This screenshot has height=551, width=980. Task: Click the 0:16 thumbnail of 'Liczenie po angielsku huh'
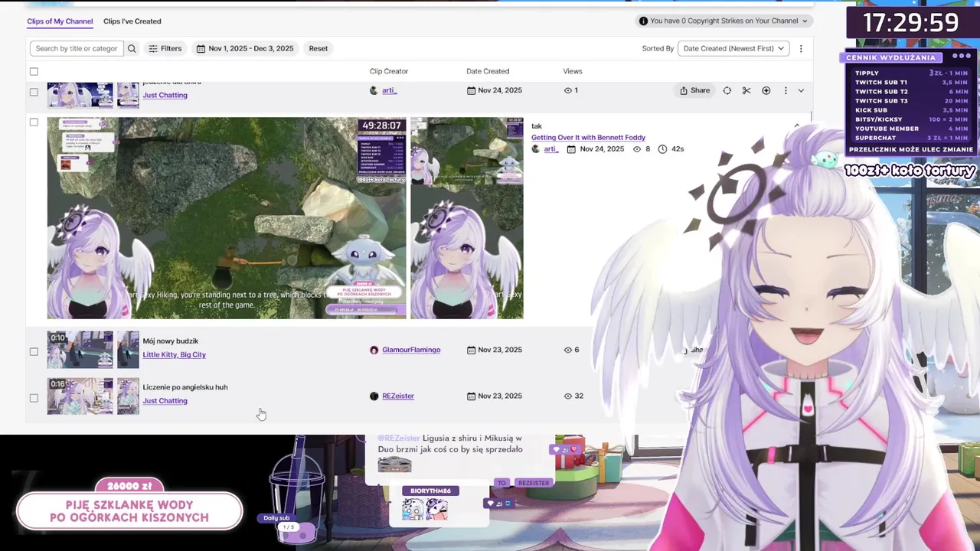[x=80, y=396]
